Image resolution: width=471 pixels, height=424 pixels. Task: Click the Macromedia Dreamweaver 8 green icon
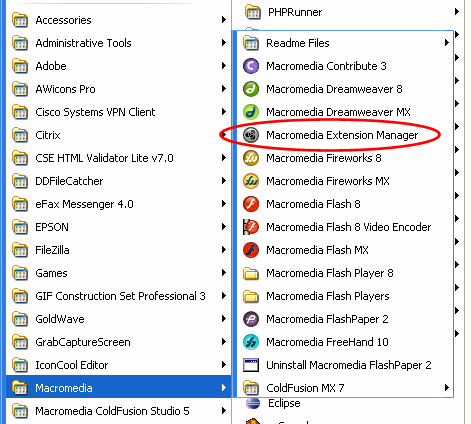pyautogui.click(x=251, y=89)
